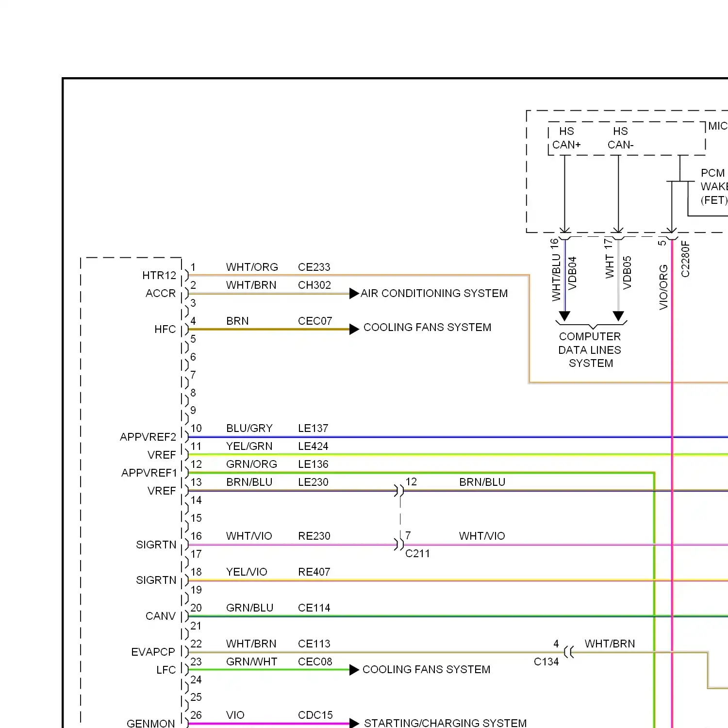Select the BRN wire color on pin 4
This screenshot has height=728, width=728.
tap(237, 321)
